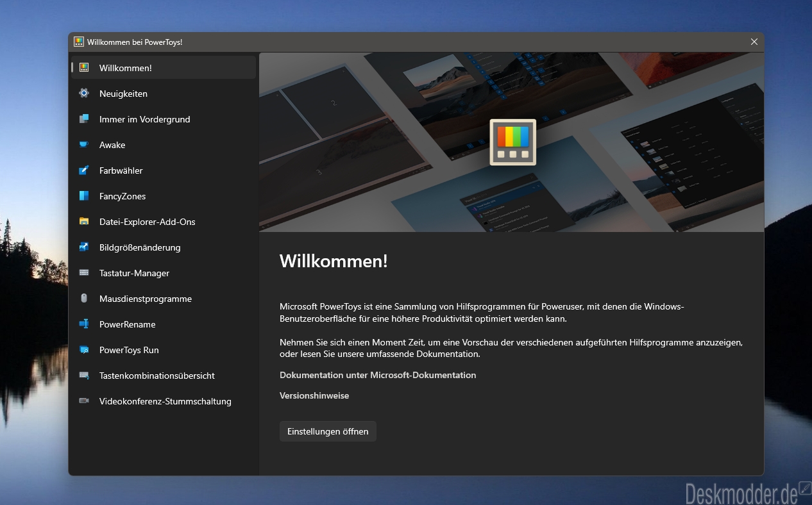Viewport: 812px width, 505px height.
Task: Click the Datei-Explorer-Add-Ons folder icon
Action: tap(84, 221)
